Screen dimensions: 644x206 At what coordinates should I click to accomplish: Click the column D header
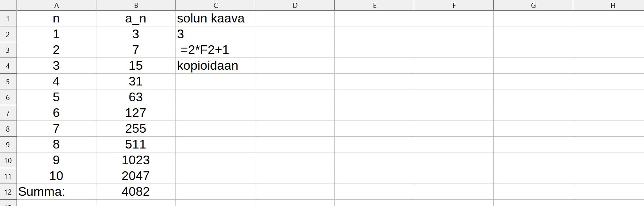(x=295, y=5)
